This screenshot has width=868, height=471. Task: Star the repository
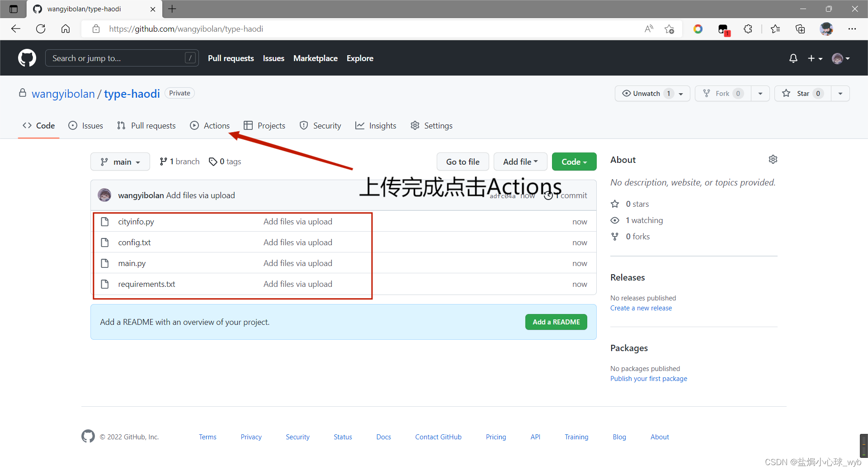click(x=802, y=94)
